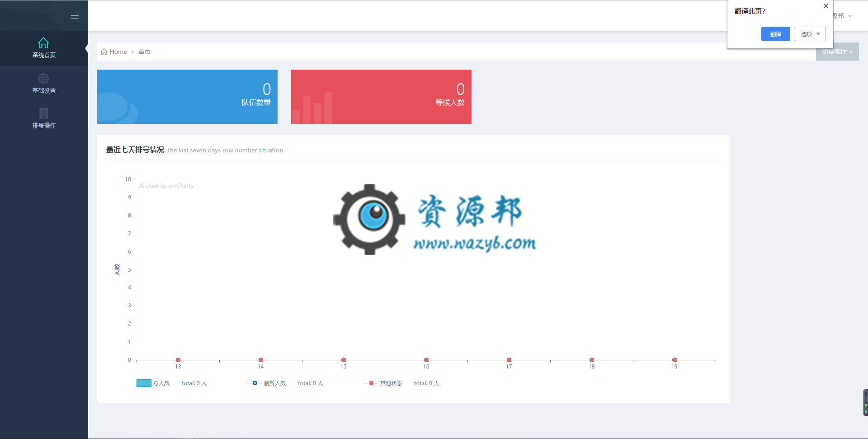Toggle 总人数 series via legend swatch
This screenshot has height=439, width=868.
click(144, 383)
